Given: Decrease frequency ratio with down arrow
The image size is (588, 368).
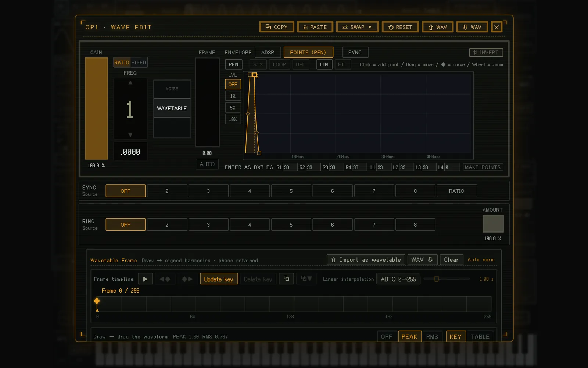Looking at the screenshot, I should [130, 135].
